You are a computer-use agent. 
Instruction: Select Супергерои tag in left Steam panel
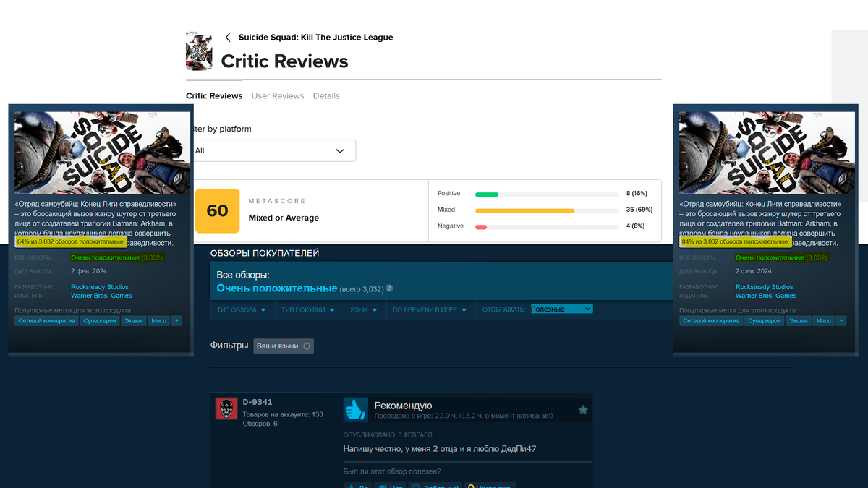pyautogui.click(x=100, y=320)
